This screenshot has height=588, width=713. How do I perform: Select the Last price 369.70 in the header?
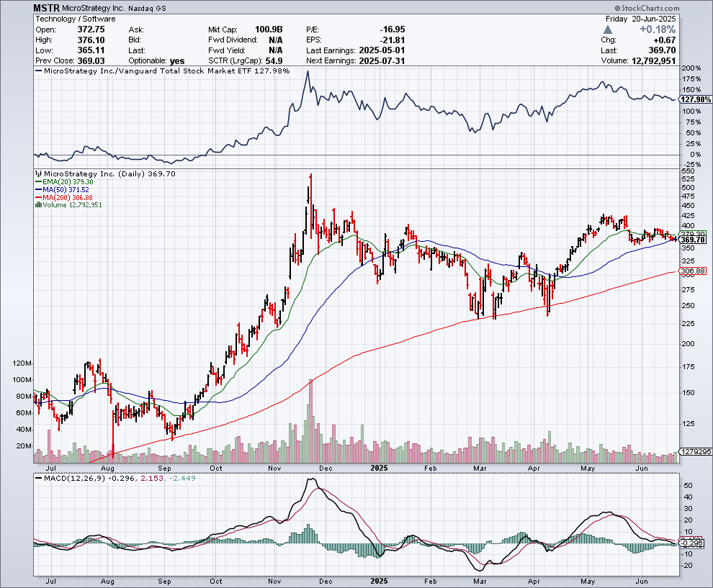pos(662,50)
